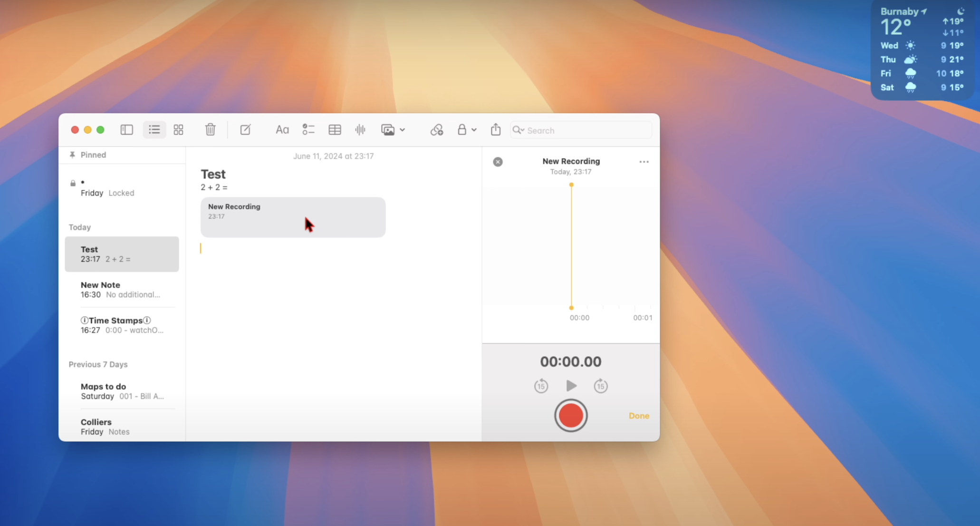
Task: Add a link using the link icon
Action: [436, 129]
